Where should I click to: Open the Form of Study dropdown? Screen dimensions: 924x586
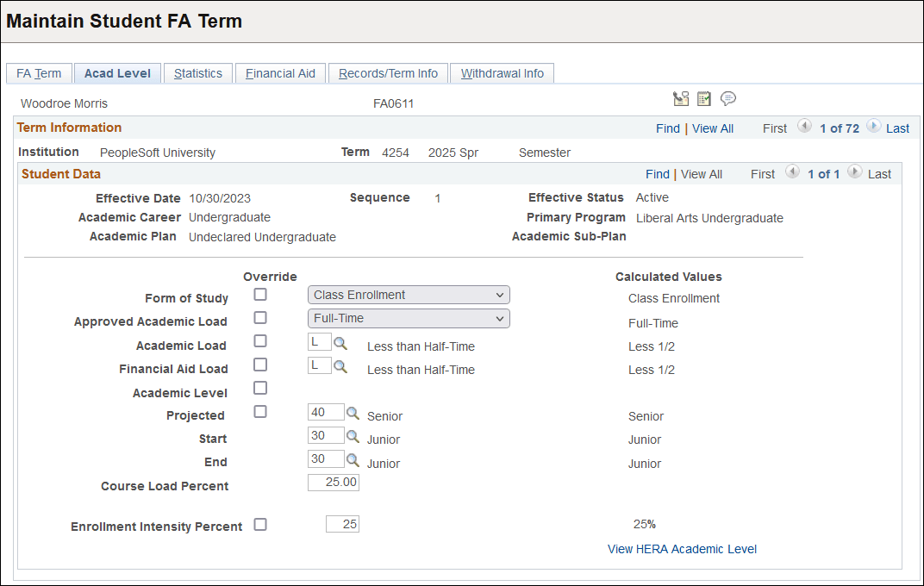click(x=408, y=294)
